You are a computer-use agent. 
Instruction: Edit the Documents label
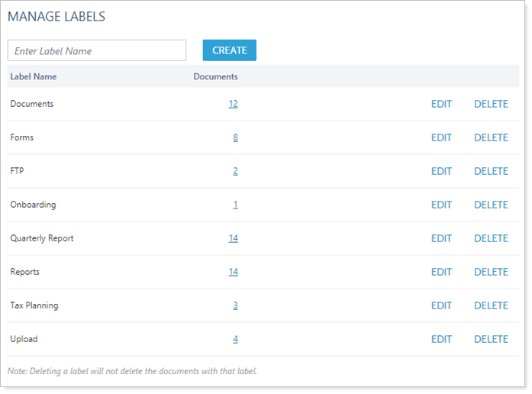pos(441,104)
